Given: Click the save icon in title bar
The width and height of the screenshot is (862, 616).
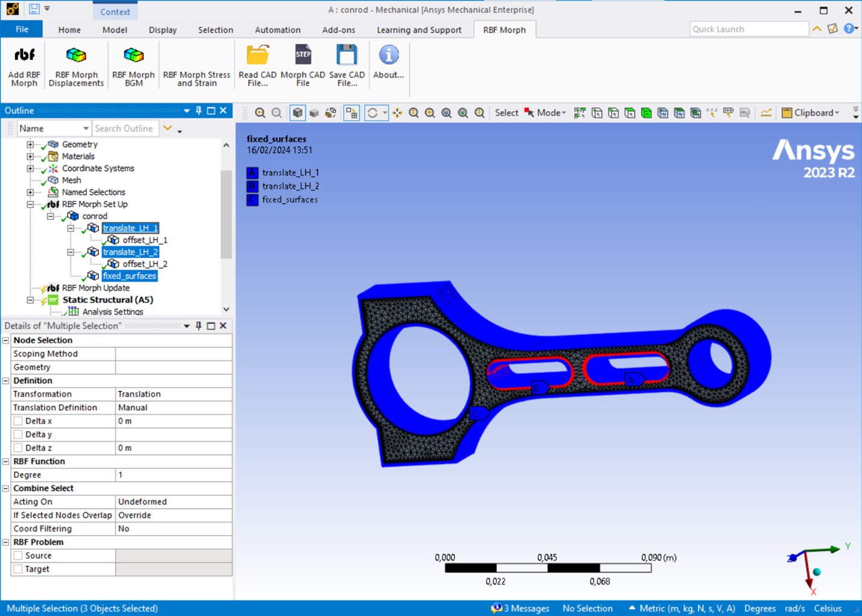Looking at the screenshot, I should coord(34,8).
